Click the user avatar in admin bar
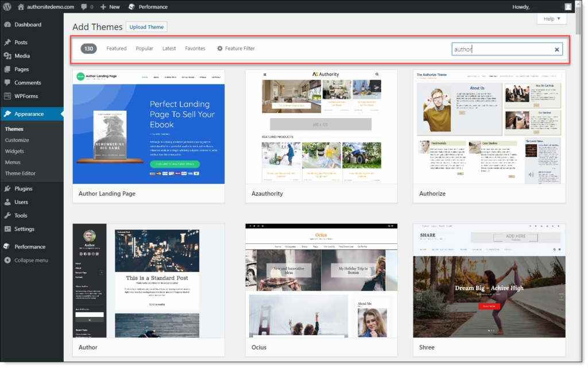Screen dimensions: 588x368 (x=568, y=7)
